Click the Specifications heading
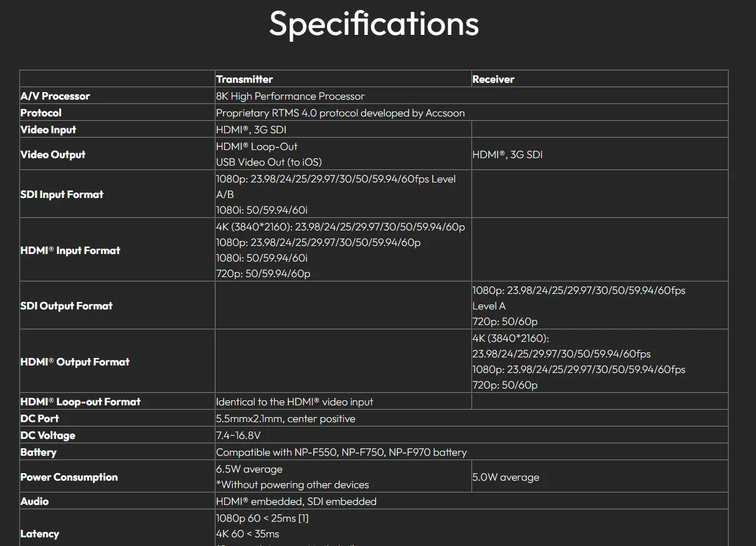This screenshot has height=546, width=756. pos(374,24)
